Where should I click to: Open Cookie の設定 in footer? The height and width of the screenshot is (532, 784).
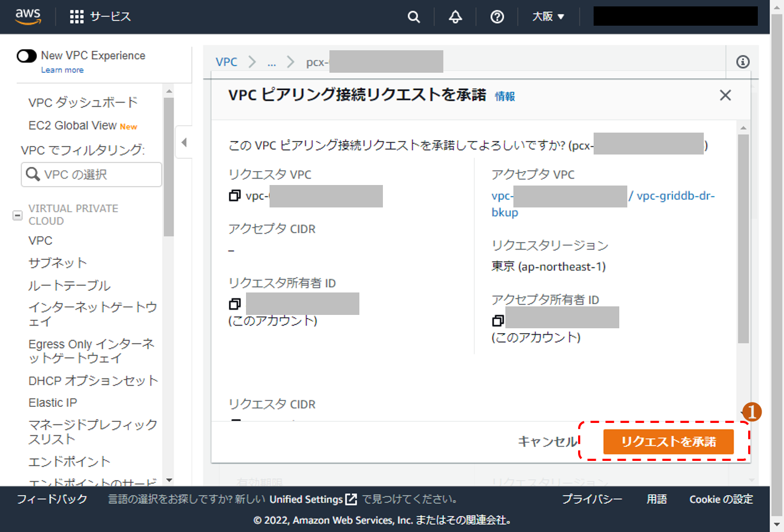(721, 499)
